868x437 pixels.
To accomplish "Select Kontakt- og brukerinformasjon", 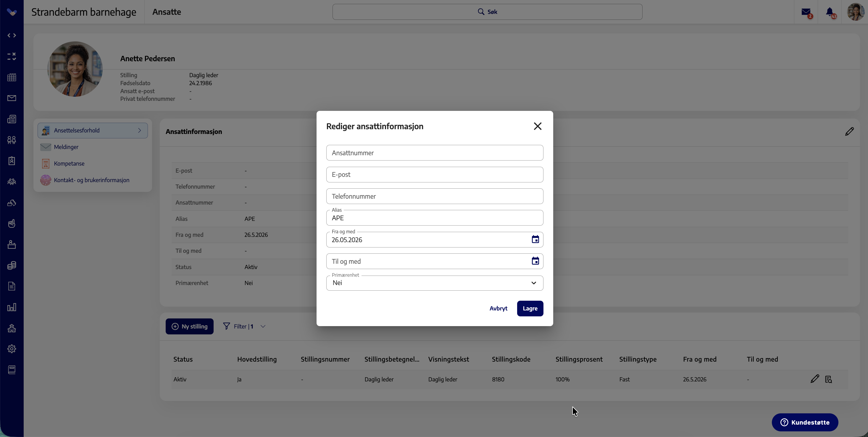I will coord(92,180).
